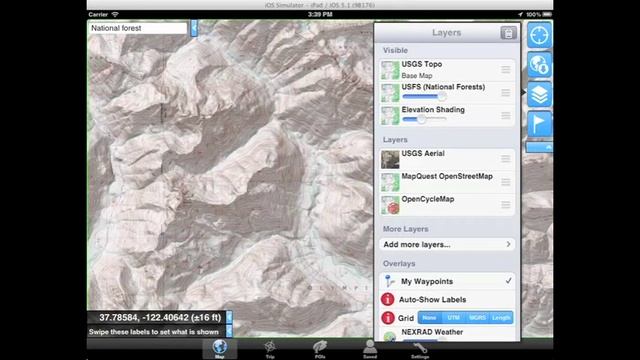Tap the reorder handle for OpenCycleMap
The image size is (640, 360).
click(506, 205)
